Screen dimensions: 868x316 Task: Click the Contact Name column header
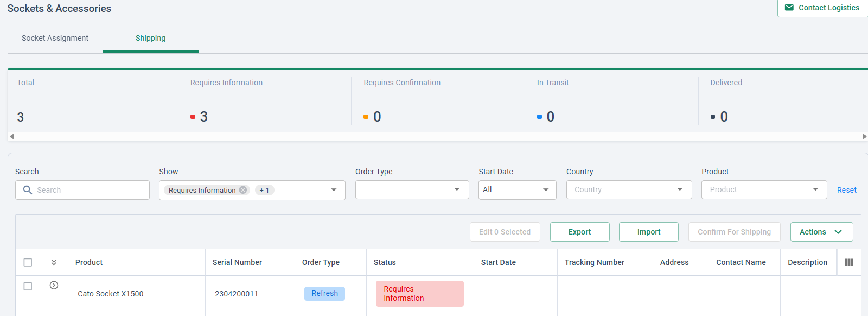(x=741, y=262)
